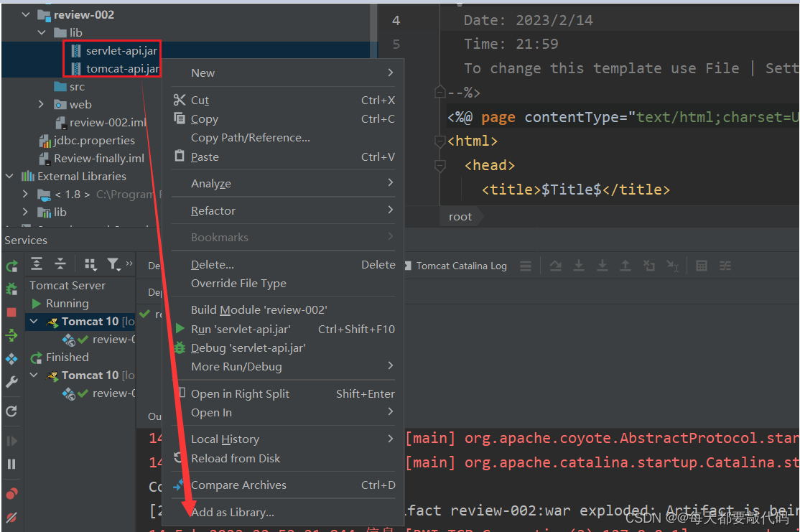Collapse the finished Tomcat 10 node

coord(34,375)
